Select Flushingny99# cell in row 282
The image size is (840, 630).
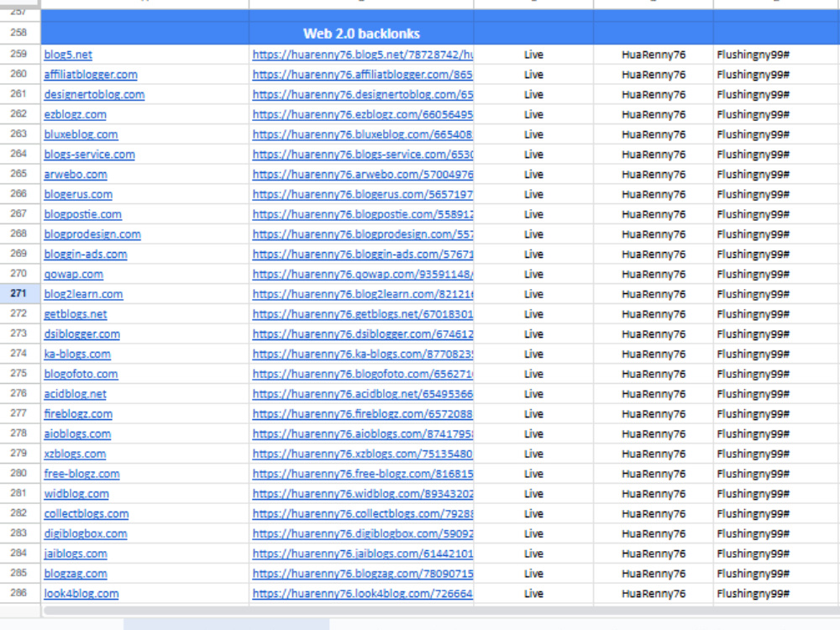point(777,513)
